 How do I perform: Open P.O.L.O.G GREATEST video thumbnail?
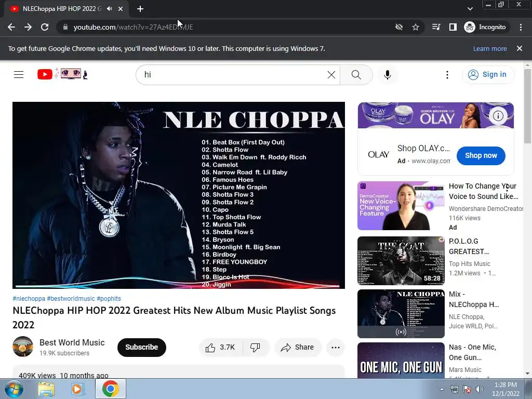click(401, 261)
